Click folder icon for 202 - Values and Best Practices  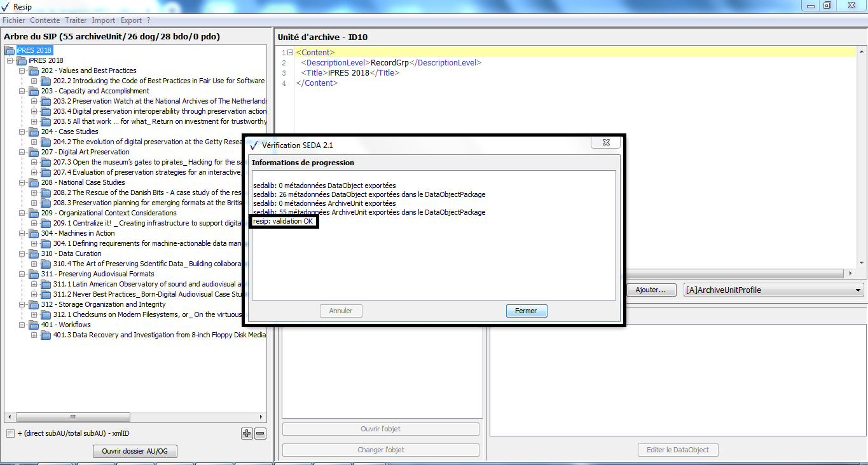[34, 71]
